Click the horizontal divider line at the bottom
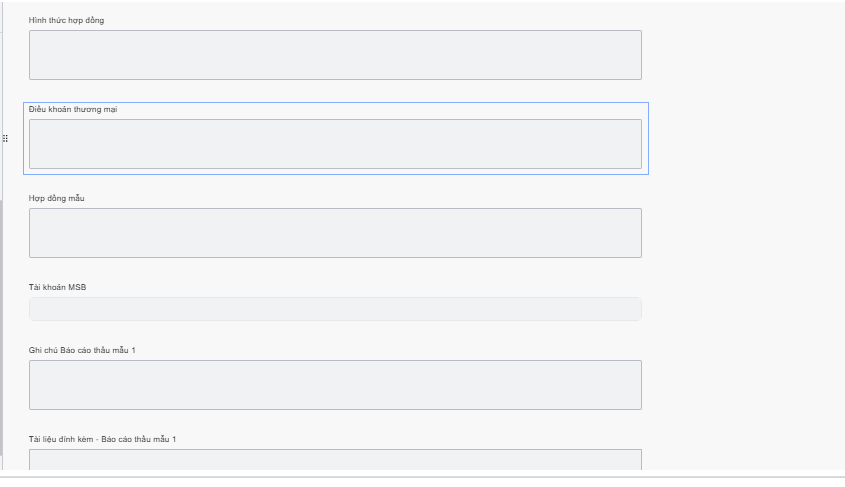 click(x=422, y=476)
